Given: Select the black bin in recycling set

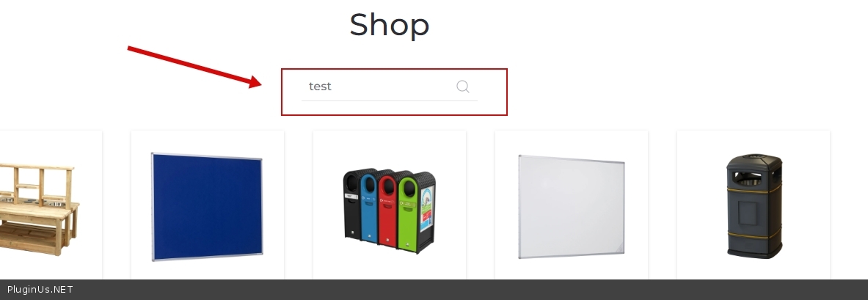Looking at the screenshot, I should pos(352,205).
